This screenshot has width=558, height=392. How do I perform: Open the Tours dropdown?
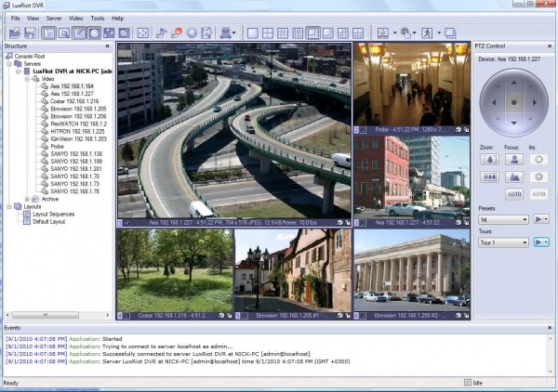504,242
